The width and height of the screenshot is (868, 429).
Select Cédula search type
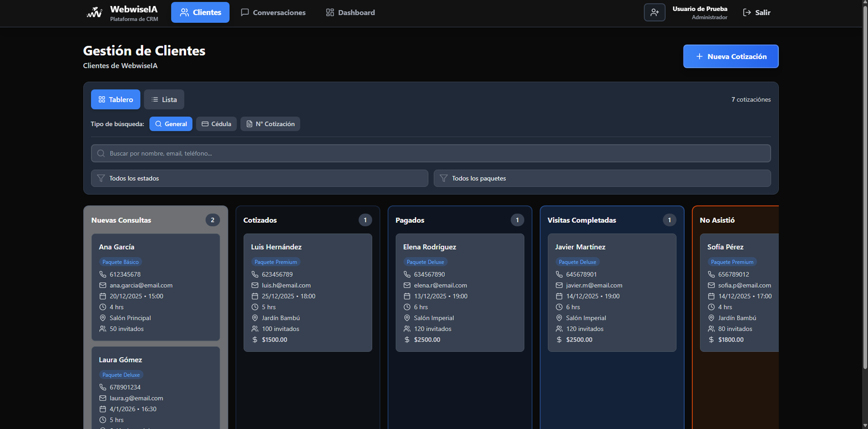click(x=216, y=124)
